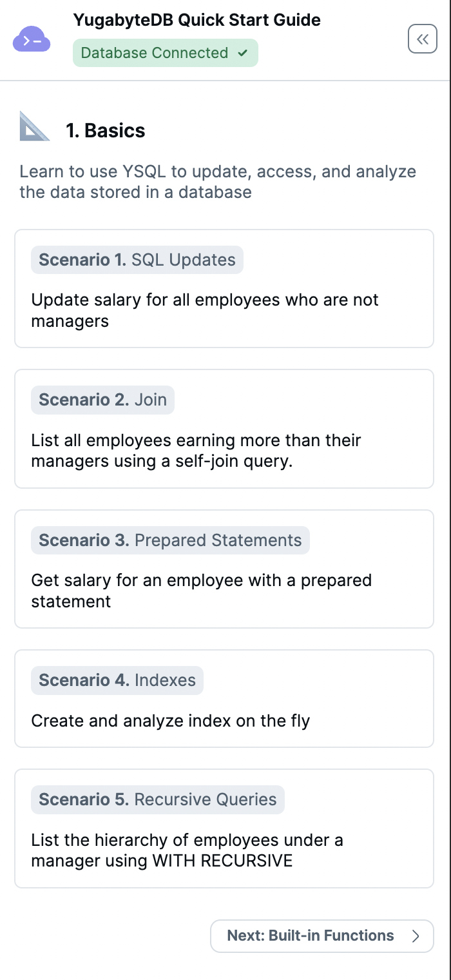The height and width of the screenshot is (980, 451).
Task: Click the checkmark in Database Connected badge
Action: [243, 53]
